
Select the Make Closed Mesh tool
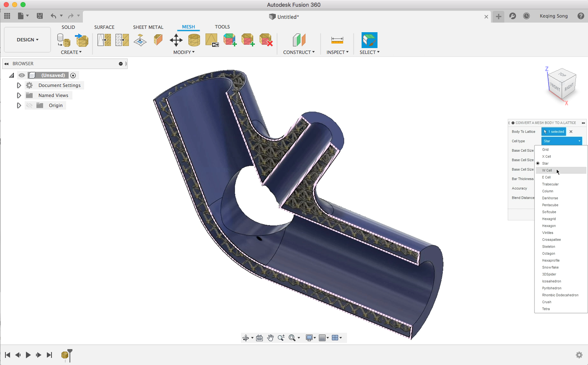click(x=140, y=40)
